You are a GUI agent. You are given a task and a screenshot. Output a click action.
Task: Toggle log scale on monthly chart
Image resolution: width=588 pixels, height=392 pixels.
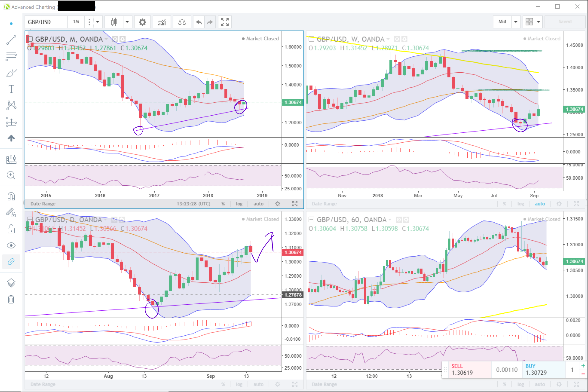239,204
